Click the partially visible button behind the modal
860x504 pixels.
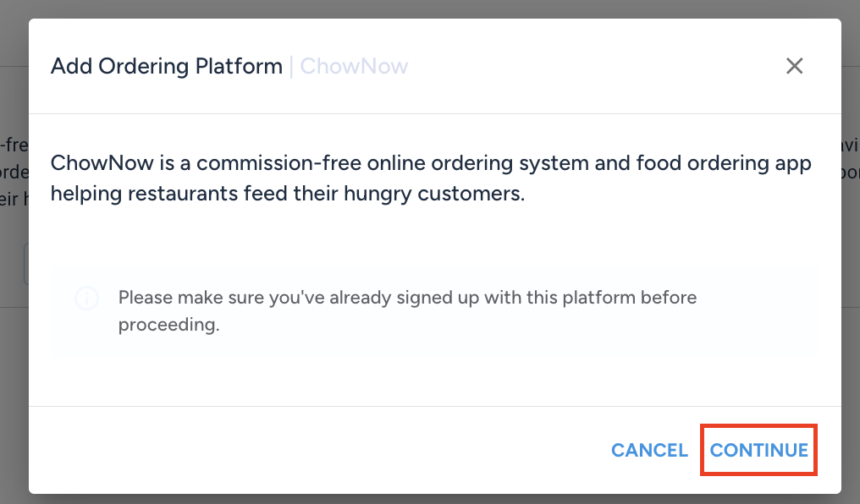25,264
